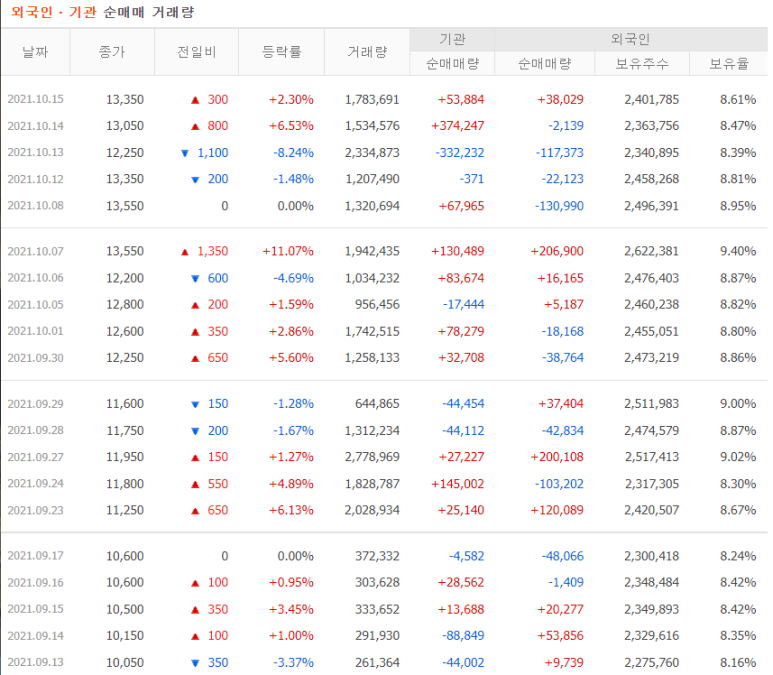Select the date 2021.10.07
This screenshot has height=675, width=773.
pyautogui.click(x=35, y=251)
